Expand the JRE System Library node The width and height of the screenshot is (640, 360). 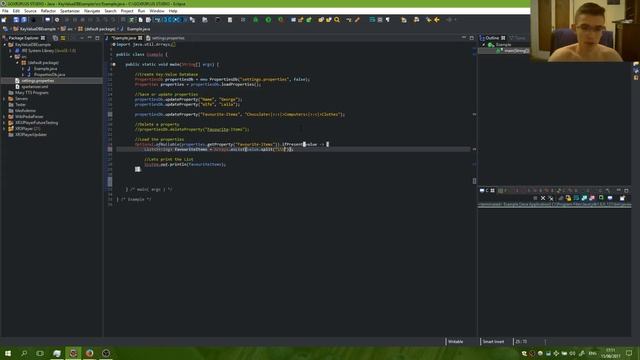pos(11,51)
